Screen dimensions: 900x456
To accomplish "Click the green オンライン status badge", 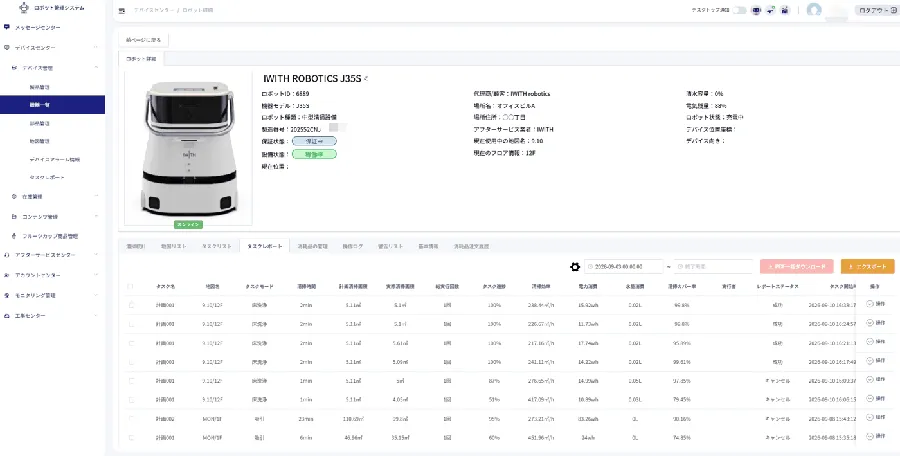I will (x=188, y=225).
